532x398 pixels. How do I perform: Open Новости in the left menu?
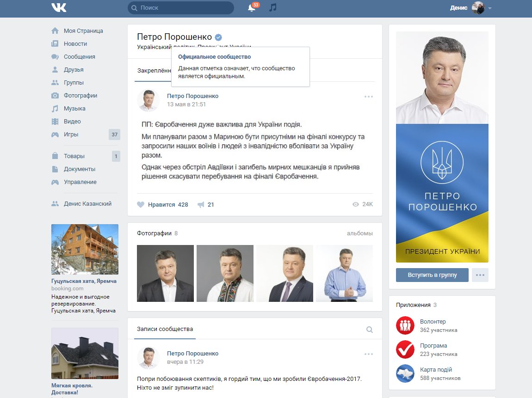[x=75, y=44]
